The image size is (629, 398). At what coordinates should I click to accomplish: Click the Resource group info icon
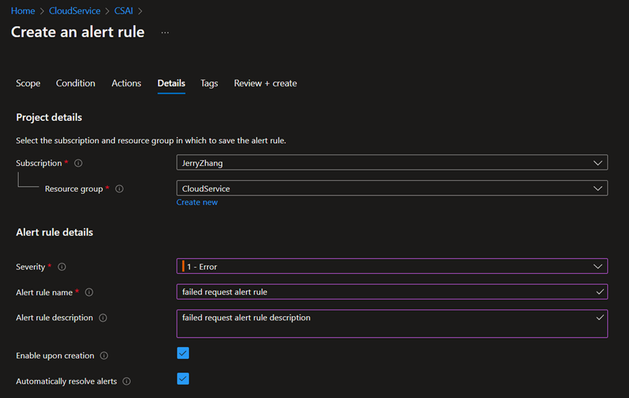pyautogui.click(x=120, y=189)
